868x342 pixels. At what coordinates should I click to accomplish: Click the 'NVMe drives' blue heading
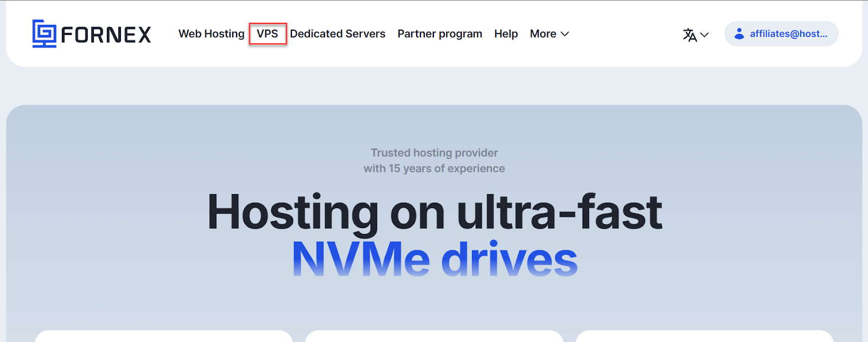(x=435, y=260)
